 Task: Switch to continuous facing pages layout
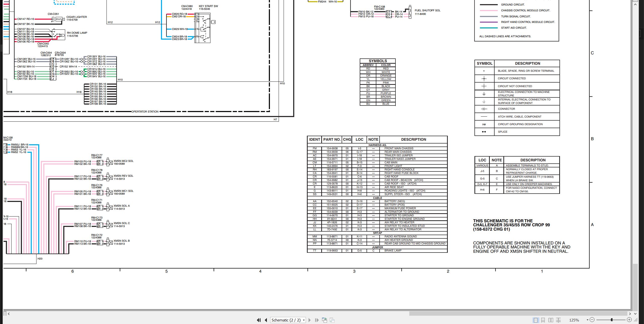click(558, 320)
